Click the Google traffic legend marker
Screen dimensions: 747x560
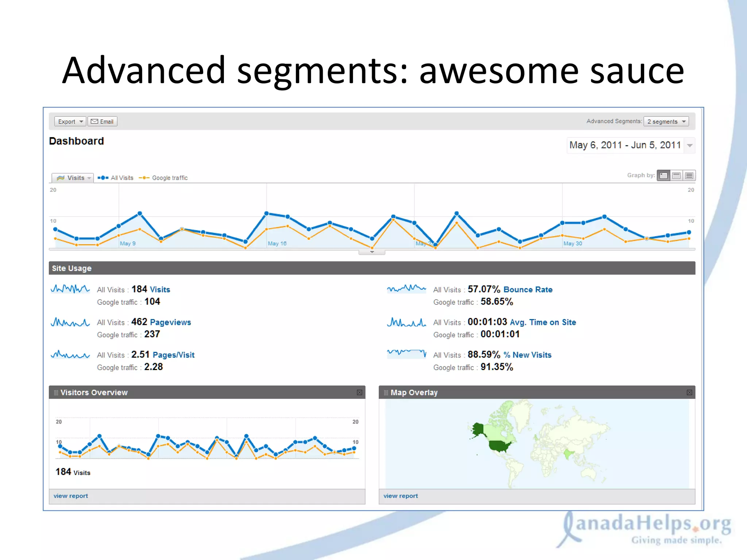(x=144, y=178)
